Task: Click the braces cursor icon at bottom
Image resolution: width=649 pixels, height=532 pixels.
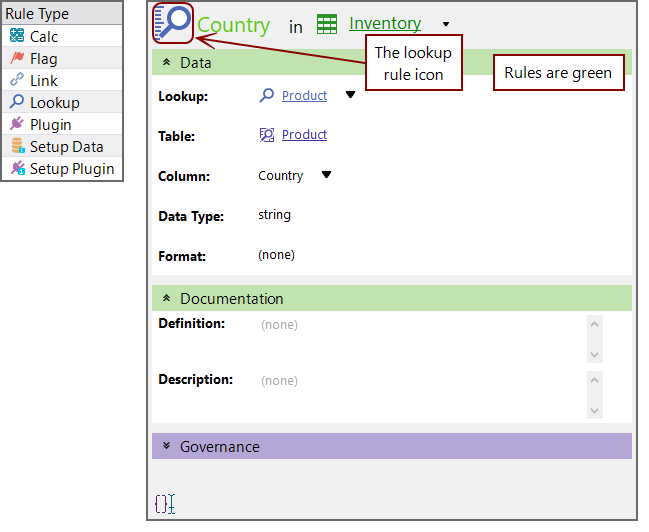Action: [x=165, y=504]
